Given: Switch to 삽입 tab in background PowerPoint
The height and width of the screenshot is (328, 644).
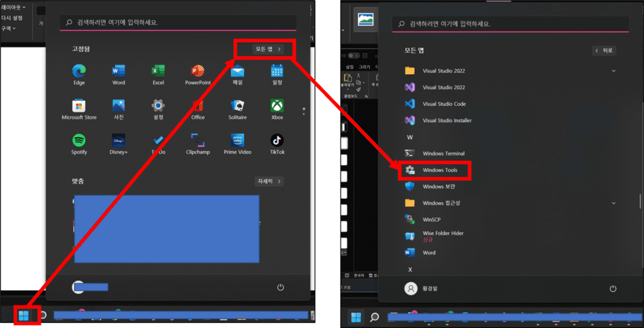Looking at the screenshot, I should click(350, 67).
